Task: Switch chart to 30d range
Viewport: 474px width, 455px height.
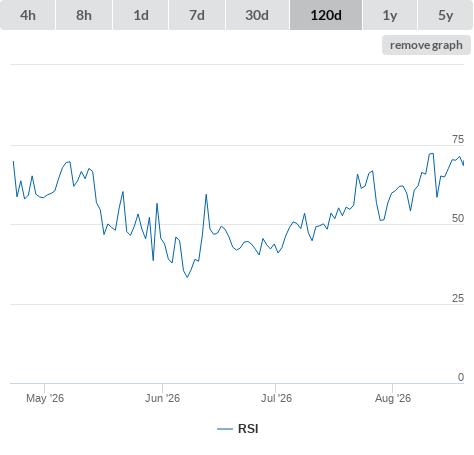Action: click(257, 15)
